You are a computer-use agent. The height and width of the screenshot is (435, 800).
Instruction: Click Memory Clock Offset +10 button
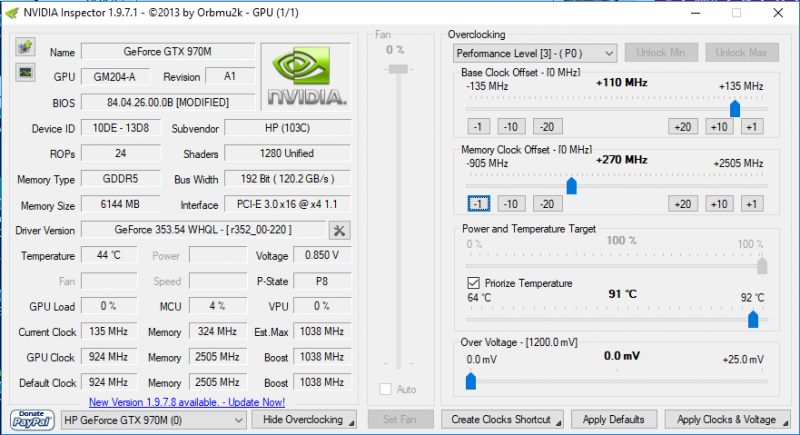point(719,204)
